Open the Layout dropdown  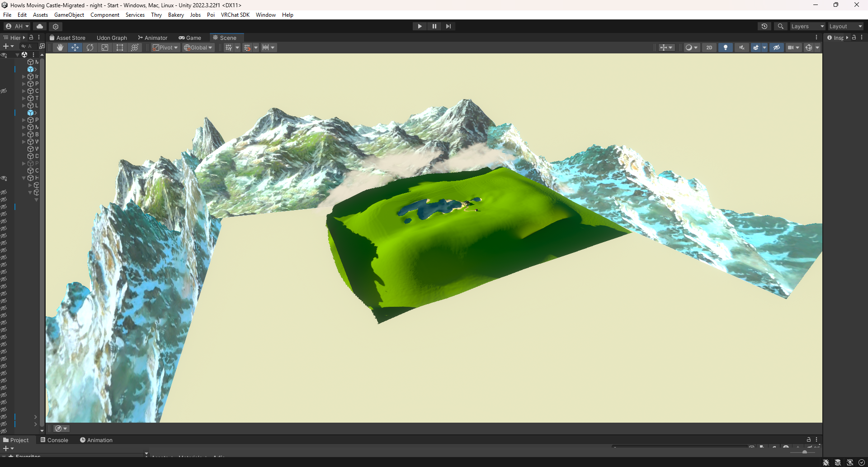click(x=845, y=26)
